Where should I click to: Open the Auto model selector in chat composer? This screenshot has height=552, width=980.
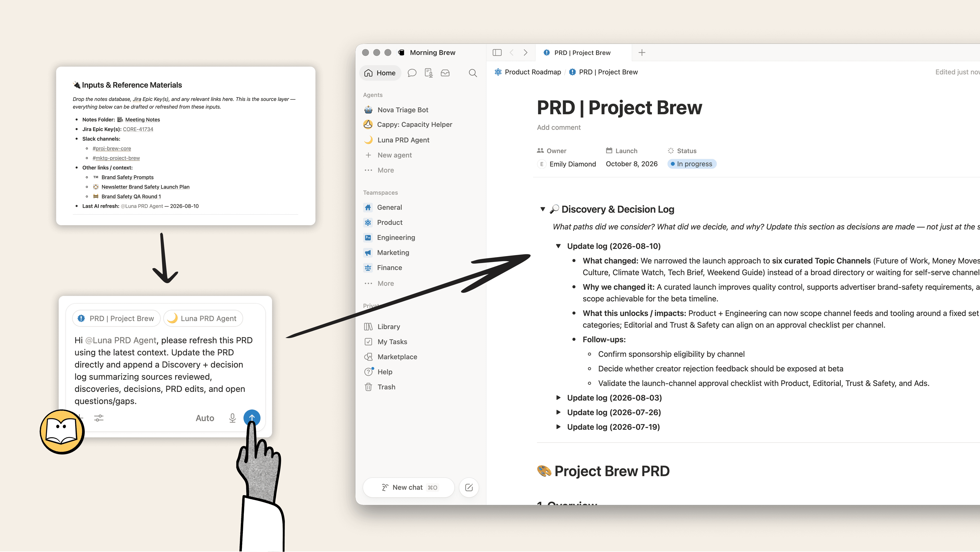tap(205, 418)
